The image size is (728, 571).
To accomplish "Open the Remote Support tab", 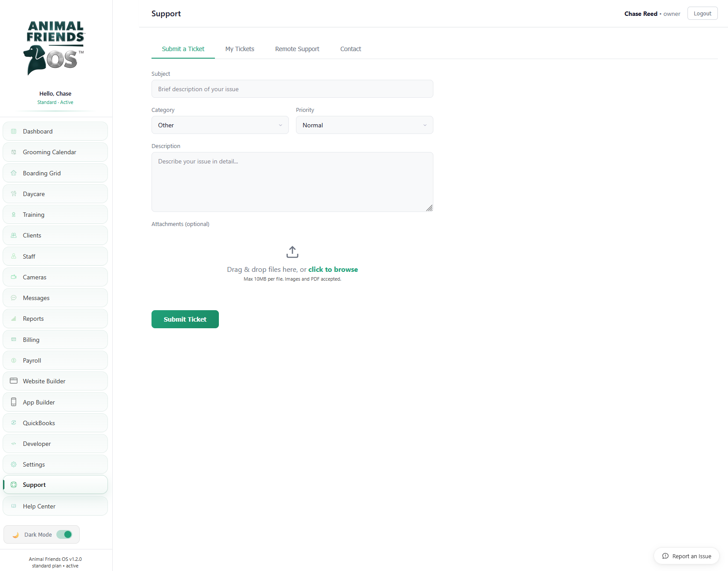I will [x=297, y=49].
